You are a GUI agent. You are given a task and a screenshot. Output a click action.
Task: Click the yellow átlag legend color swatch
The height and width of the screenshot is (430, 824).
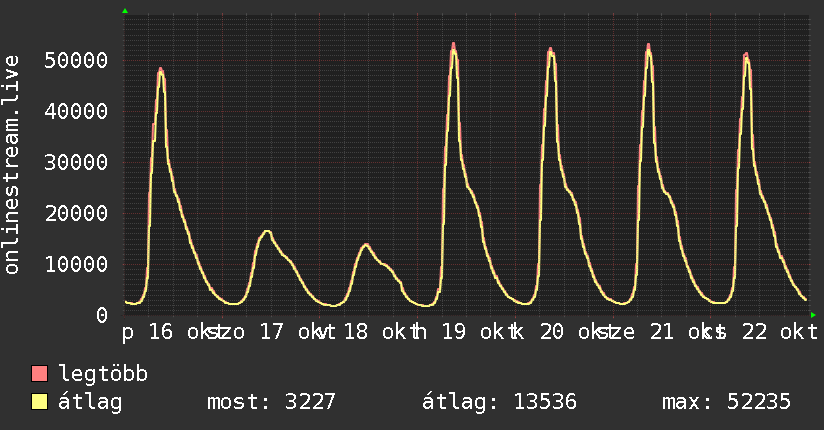click(39, 402)
